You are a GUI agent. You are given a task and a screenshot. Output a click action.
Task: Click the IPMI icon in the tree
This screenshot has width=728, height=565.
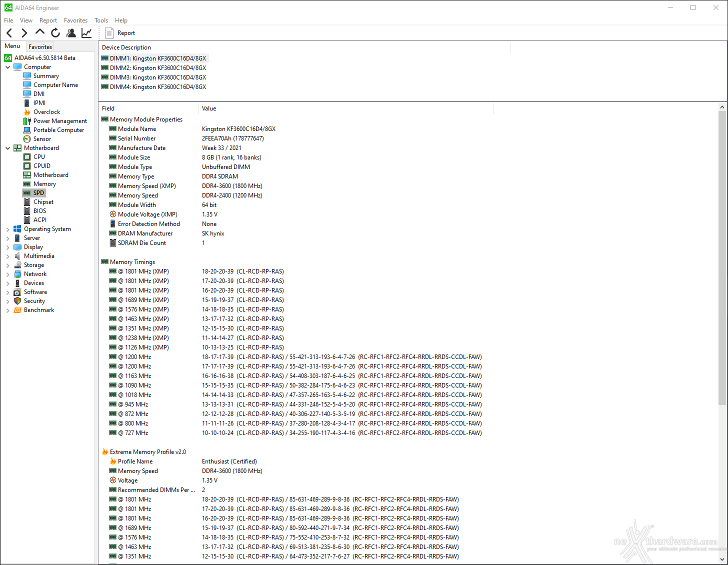click(x=27, y=103)
